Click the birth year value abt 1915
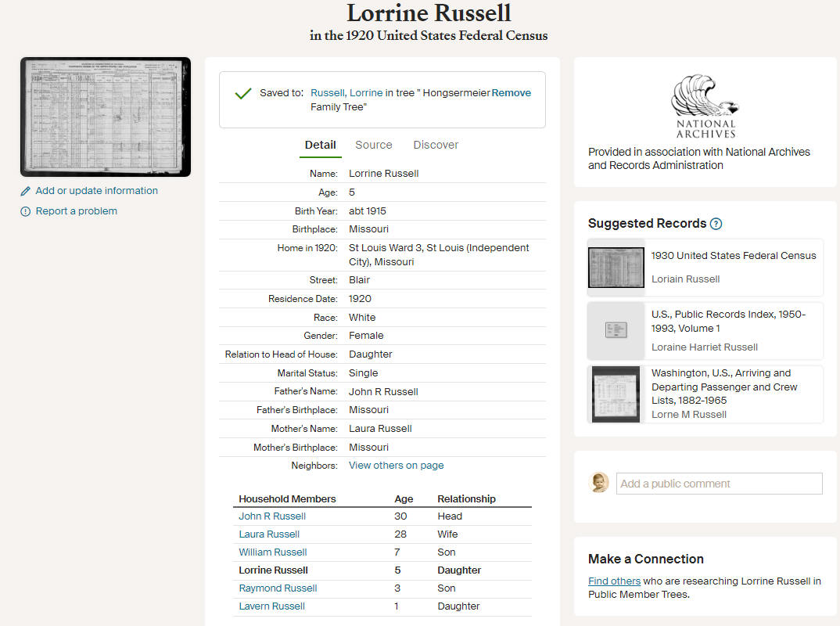The image size is (840, 626). 368,210
